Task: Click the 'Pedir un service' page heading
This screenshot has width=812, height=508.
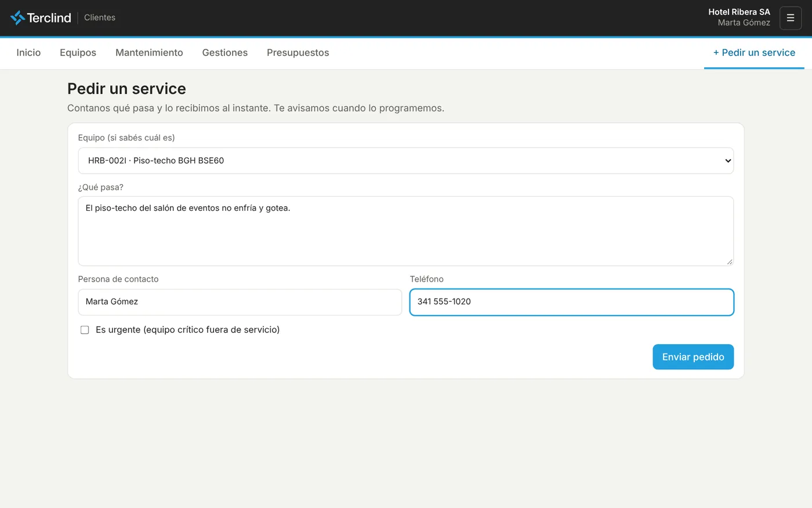Action: [126, 89]
